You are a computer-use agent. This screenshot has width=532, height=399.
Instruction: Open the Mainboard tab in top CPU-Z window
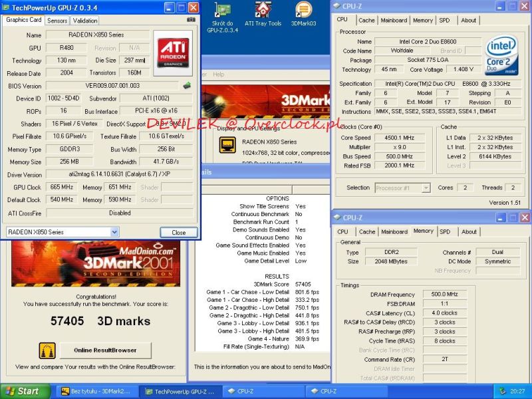click(x=394, y=21)
